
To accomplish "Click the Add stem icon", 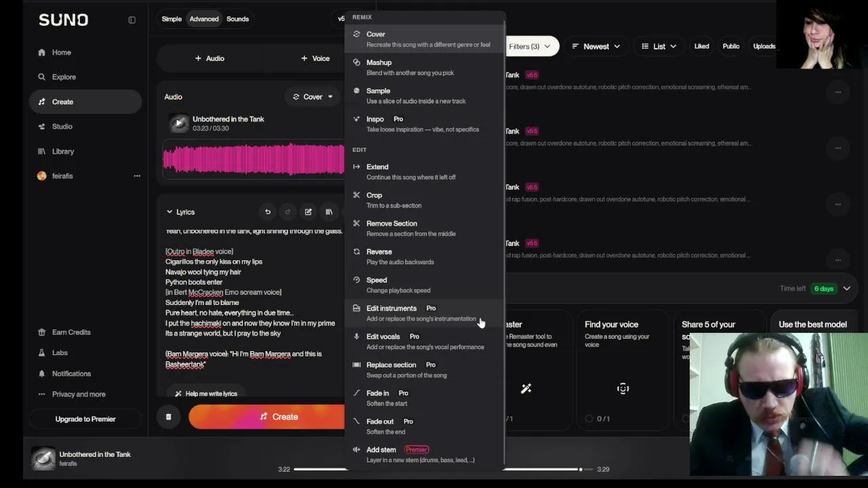I will (x=357, y=449).
